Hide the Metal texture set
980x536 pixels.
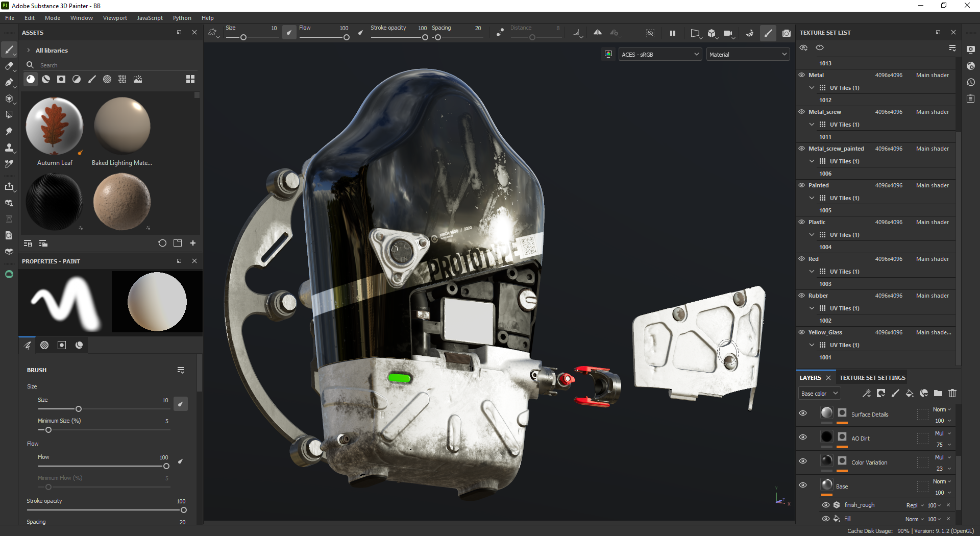click(802, 75)
